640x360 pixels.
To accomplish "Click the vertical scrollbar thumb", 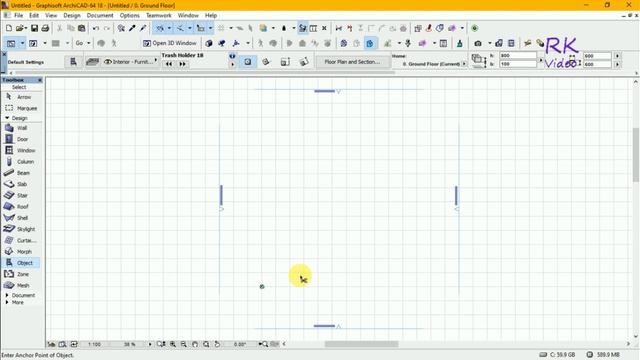I will coord(636,154).
